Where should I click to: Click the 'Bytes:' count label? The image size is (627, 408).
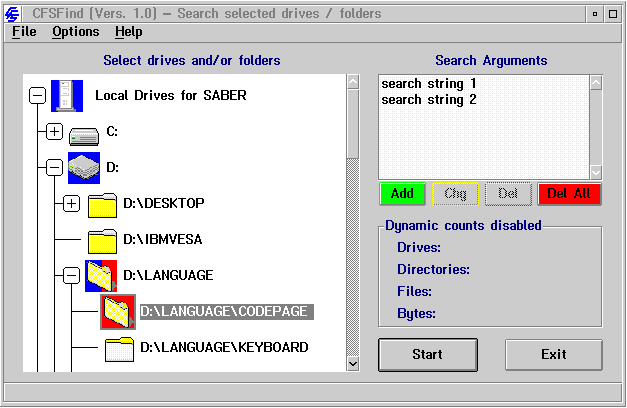[416, 314]
